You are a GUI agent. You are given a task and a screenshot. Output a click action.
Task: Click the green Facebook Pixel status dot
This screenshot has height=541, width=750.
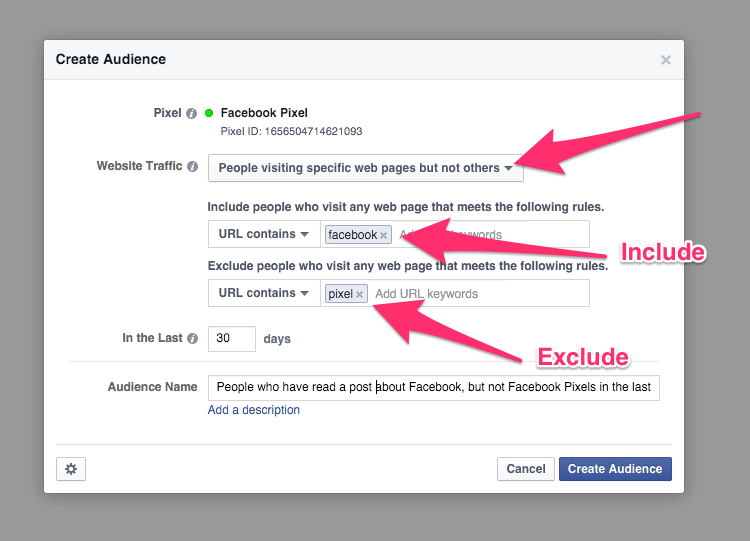pyautogui.click(x=209, y=113)
